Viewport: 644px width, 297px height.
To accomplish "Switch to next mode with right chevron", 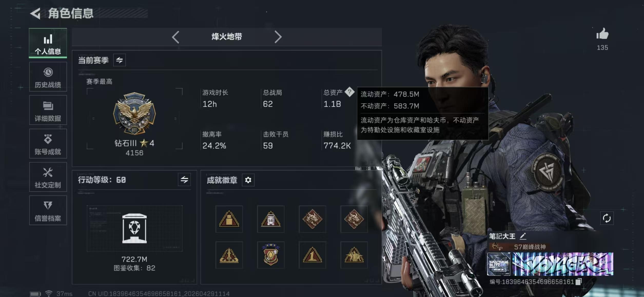I will point(278,37).
